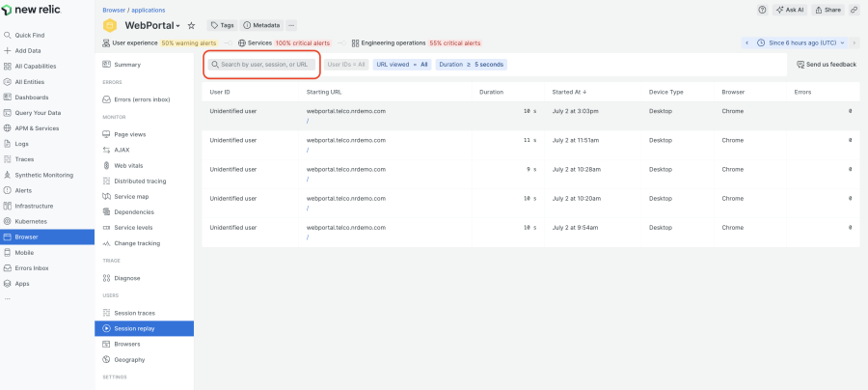This screenshot has height=390, width=868.
Task: Open the more options ellipsis next to Metadata
Action: point(291,25)
